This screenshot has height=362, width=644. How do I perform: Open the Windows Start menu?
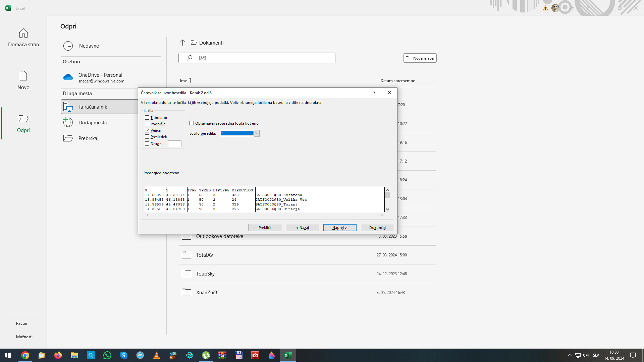coord(8,355)
